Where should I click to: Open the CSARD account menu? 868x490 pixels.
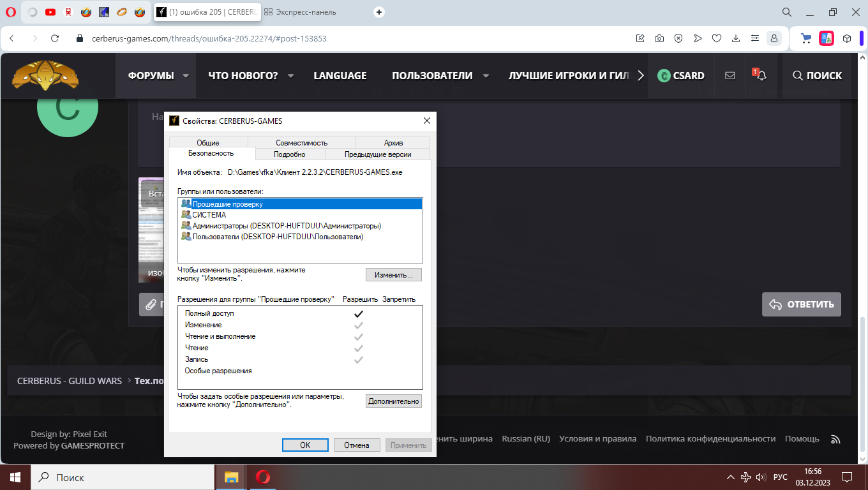[681, 75]
